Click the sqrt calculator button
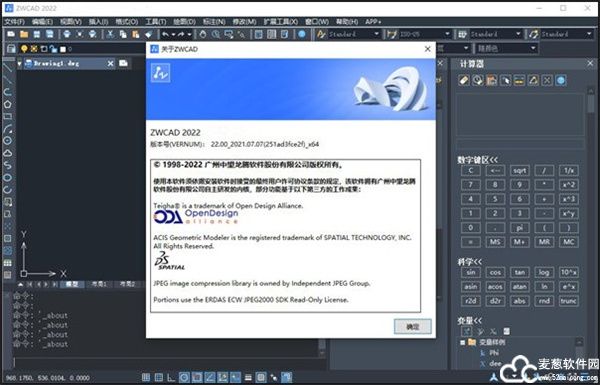 [x=520, y=171]
